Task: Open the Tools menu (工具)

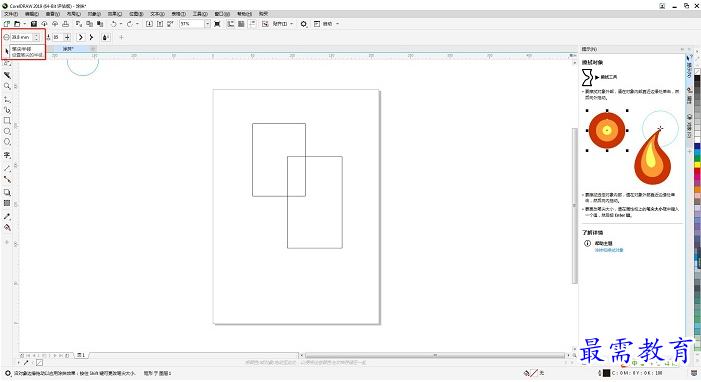Action: pyautogui.click(x=200, y=14)
